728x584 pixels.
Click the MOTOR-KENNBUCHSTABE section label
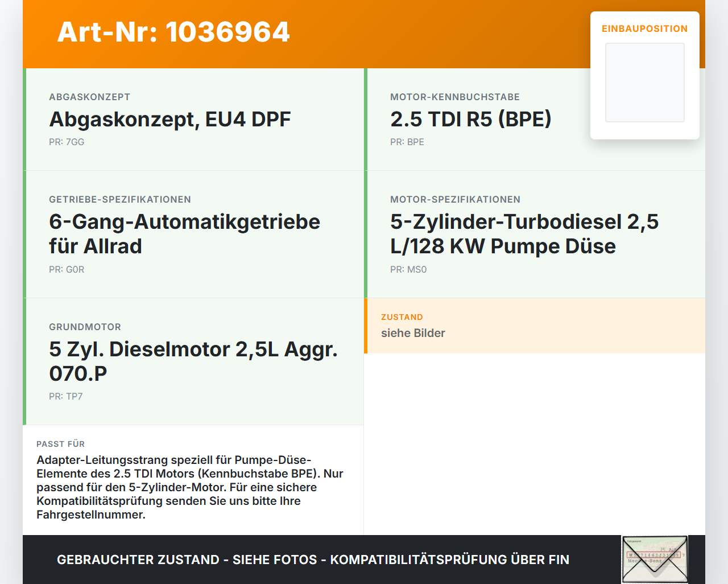[x=455, y=97]
